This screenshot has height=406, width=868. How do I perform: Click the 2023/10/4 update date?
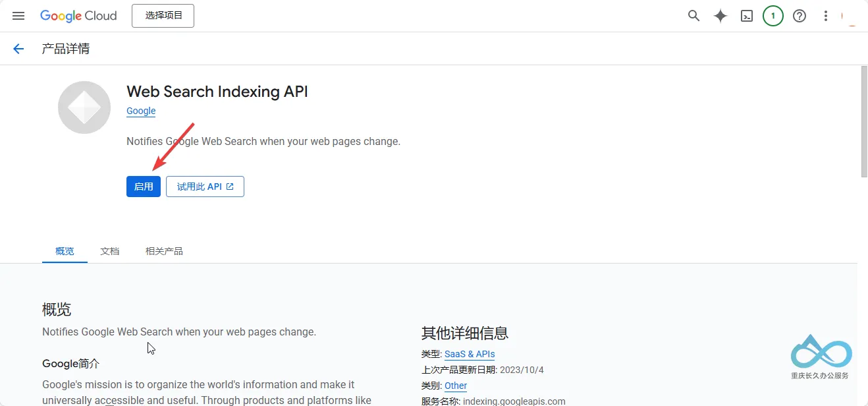[522, 370]
